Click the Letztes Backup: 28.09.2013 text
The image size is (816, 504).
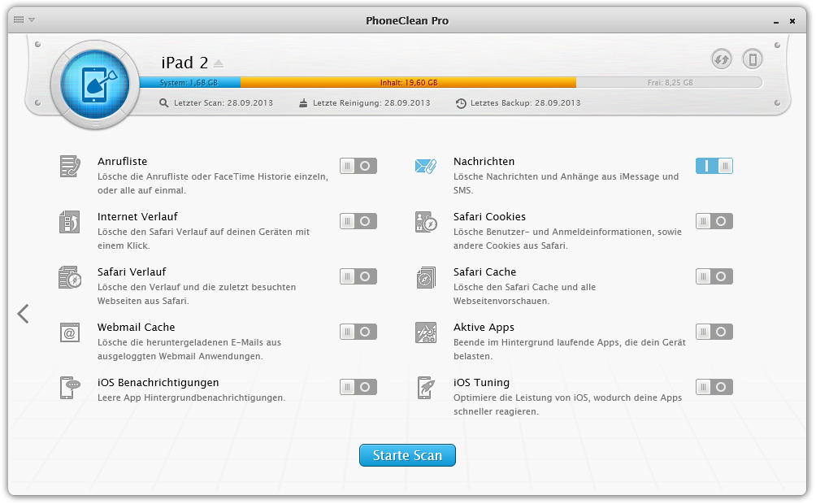[x=526, y=103]
